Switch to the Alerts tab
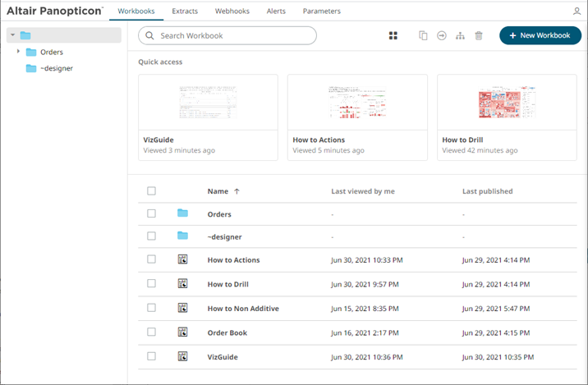The image size is (588, 385). [277, 11]
